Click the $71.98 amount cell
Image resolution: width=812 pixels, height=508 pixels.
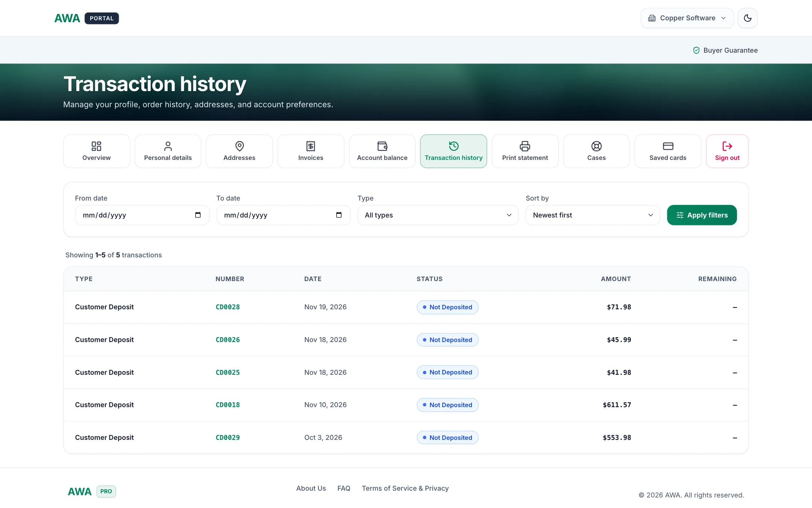point(619,307)
